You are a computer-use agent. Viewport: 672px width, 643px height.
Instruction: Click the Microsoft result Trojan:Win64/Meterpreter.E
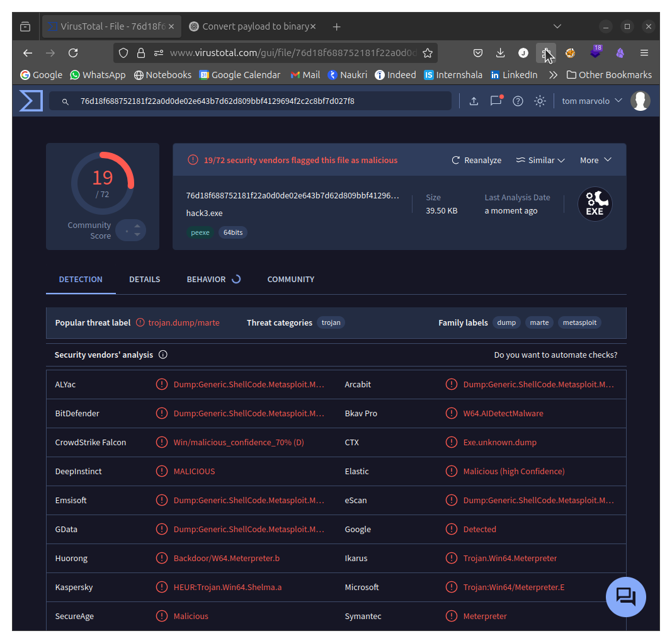[513, 588]
